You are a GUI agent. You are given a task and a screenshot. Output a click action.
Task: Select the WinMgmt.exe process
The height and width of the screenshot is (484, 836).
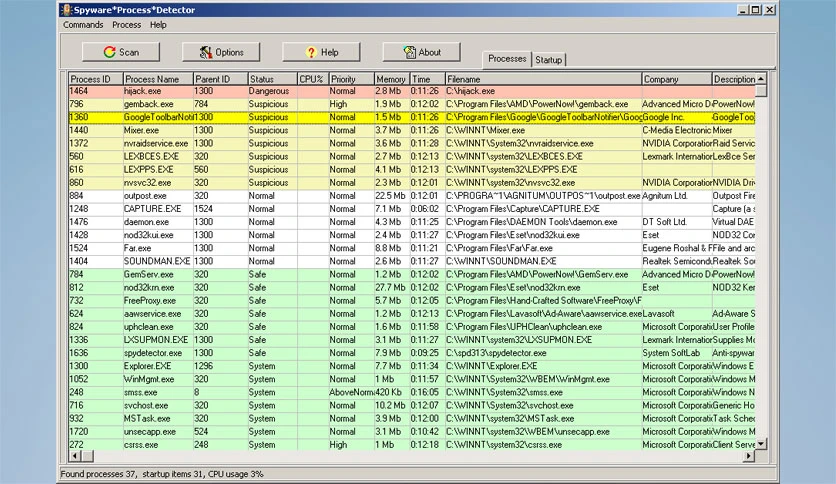click(149, 379)
